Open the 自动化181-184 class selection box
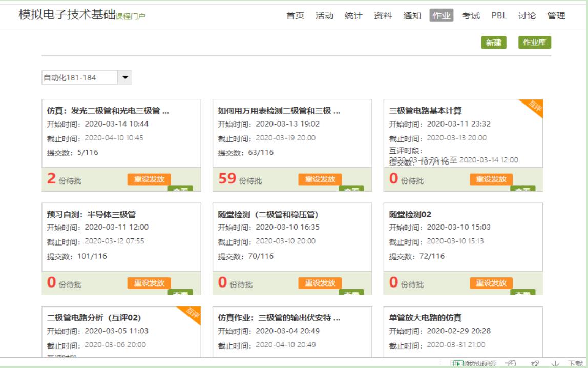 coord(80,77)
